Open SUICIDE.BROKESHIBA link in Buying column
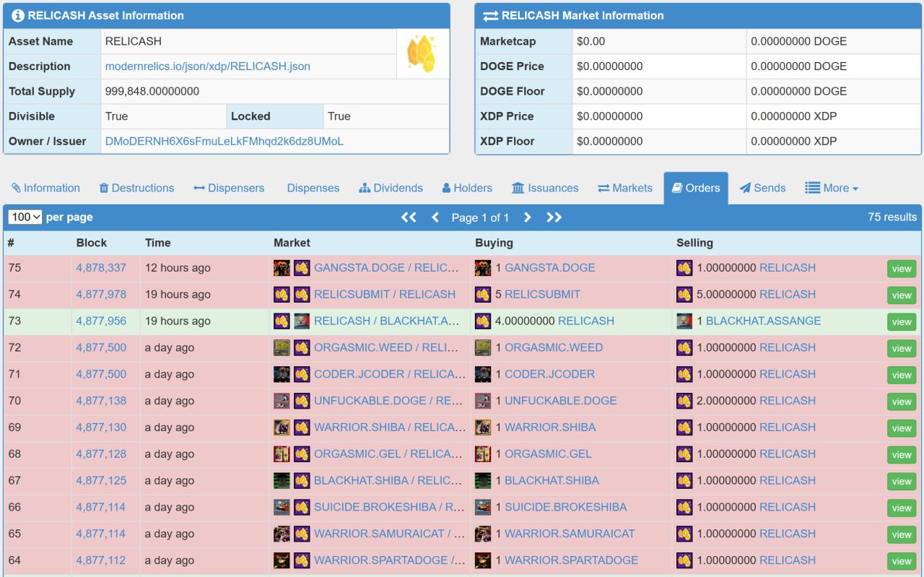Viewport: 924px width, 577px height. click(565, 508)
